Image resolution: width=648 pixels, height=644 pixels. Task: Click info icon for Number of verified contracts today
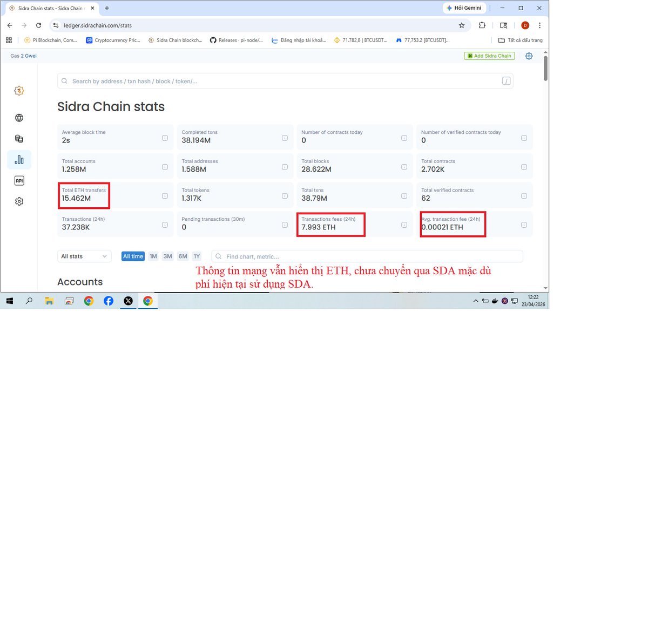(x=524, y=138)
